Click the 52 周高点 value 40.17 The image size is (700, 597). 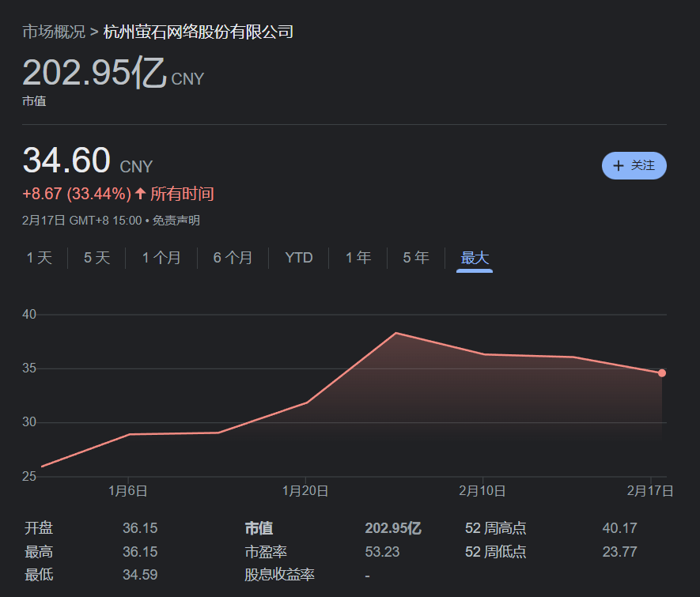click(x=619, y=528)
